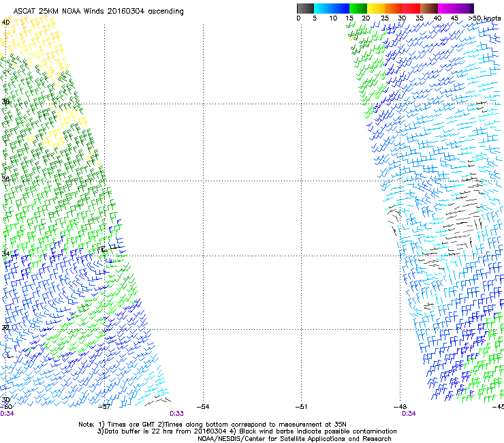The height and width of the screenshot is (443, 504).
Task: Click the magenta 40-45 knots legend swatch
Action: pyautogui.click(x=447, y=8)
